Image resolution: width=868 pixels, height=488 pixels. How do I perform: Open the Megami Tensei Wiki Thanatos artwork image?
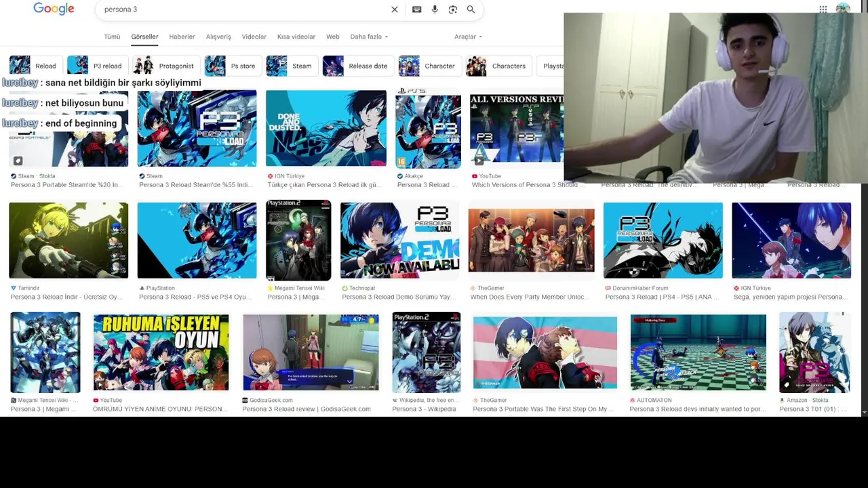[45, 352]
